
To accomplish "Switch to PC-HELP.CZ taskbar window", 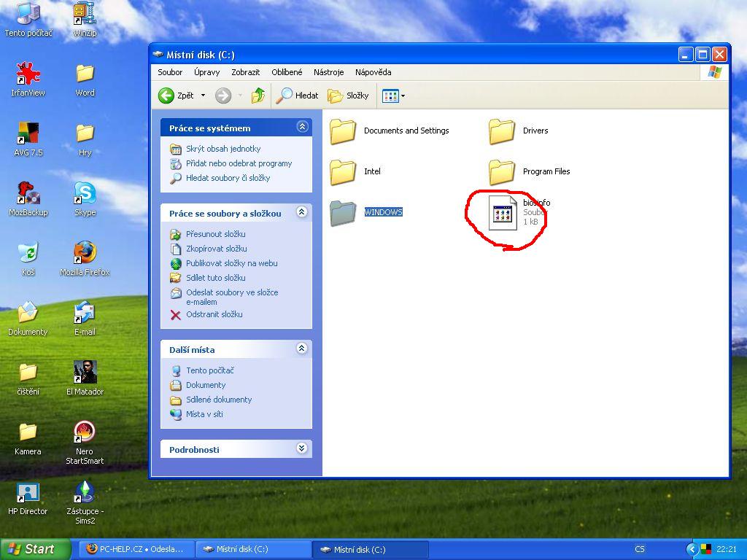I will click(x=138, y=549).
